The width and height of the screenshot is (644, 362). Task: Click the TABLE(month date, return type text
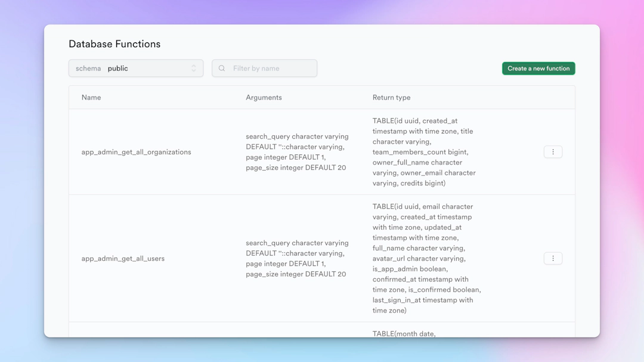click(404, 333)
